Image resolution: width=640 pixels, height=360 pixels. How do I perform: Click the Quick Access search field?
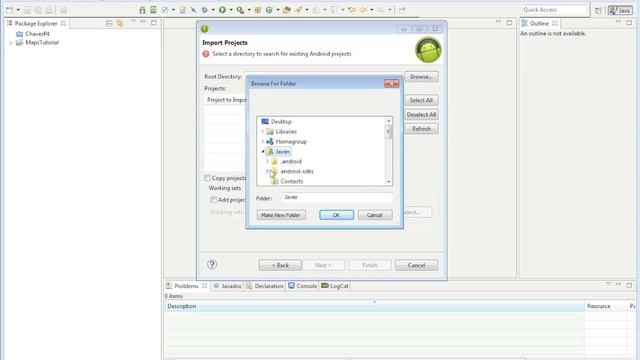pos(554,10)
